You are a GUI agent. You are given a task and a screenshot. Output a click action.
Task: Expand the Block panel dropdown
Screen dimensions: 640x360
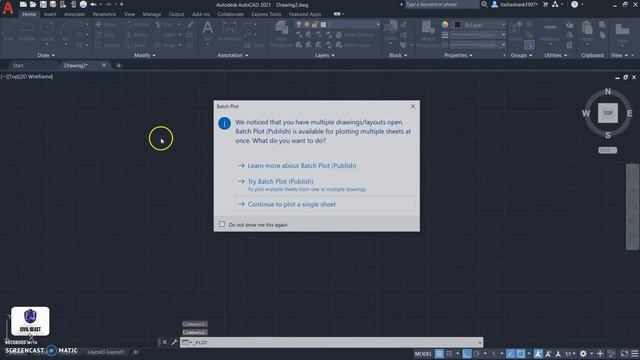coord(398,55)
